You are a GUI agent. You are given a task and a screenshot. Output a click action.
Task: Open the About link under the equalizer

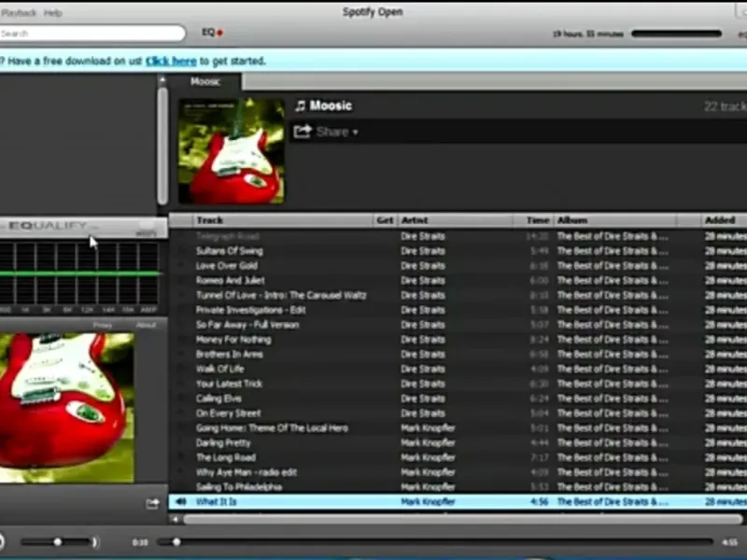(x=146, y=325)
